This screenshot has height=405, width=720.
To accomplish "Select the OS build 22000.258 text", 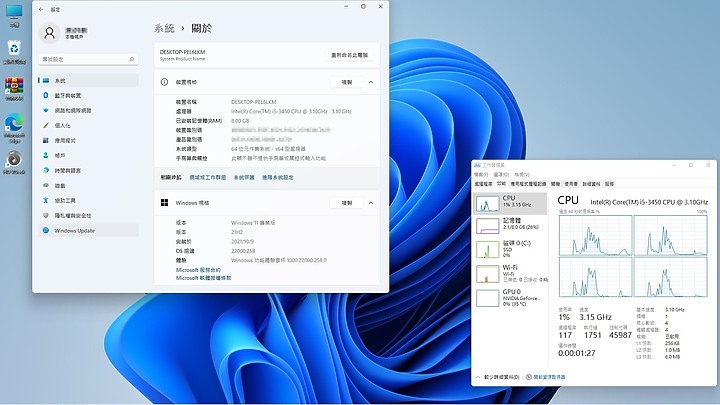I will click(x=243, y=251).
